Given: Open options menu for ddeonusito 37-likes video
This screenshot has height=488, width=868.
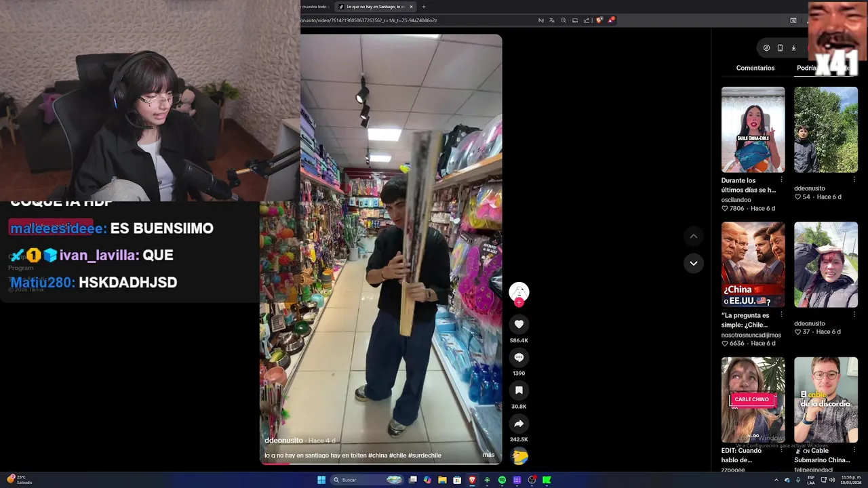Looking at the screenshot, I should click(x=854, y=314).
